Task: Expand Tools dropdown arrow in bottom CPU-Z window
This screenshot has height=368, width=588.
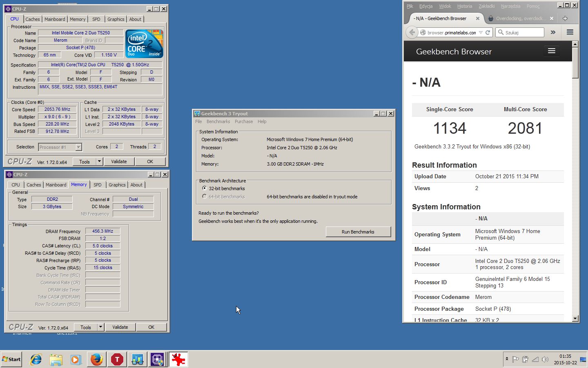Action: click(x=100, y=327)
